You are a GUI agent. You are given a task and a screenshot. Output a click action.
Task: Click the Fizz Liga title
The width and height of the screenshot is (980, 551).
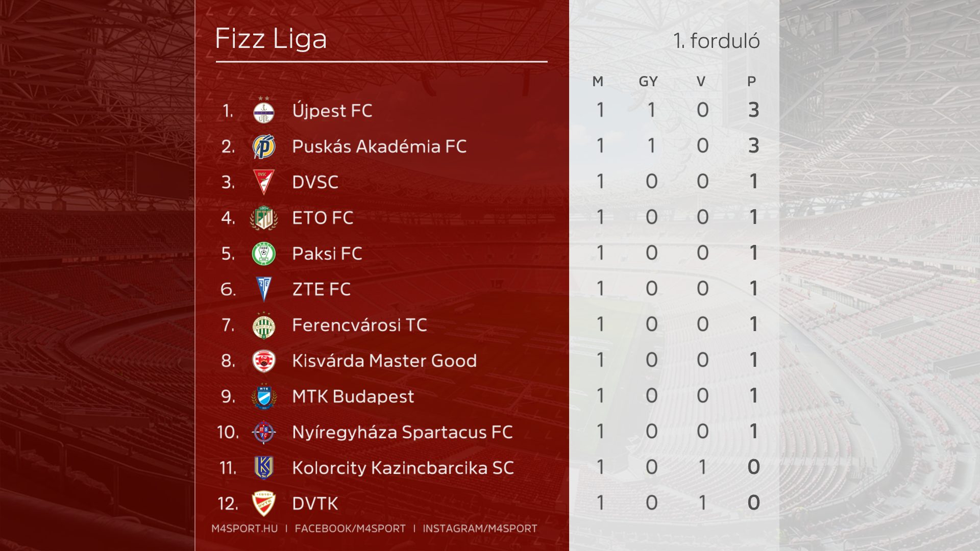[x=271, y=39]
